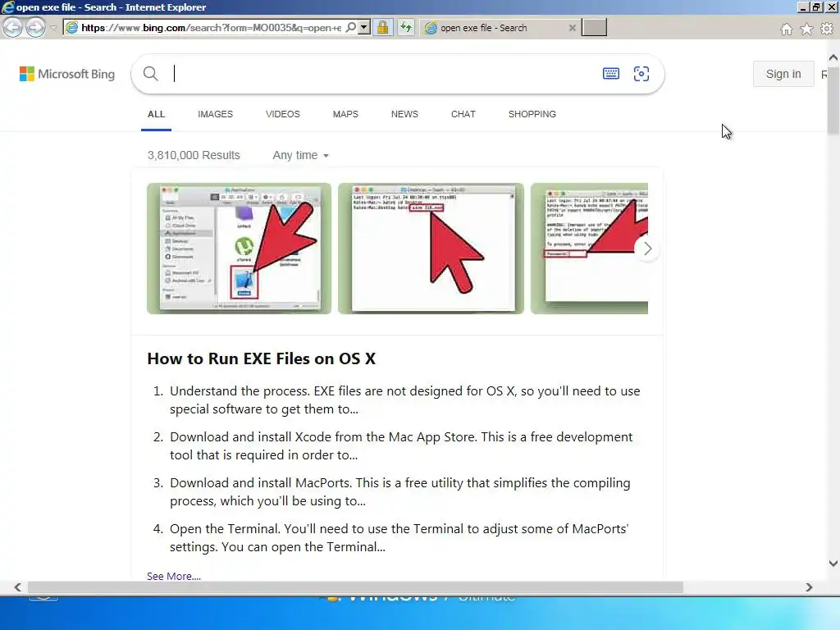Screen dimensions: 840x630
Task: Open the security lock report icon
Action: pyautogui.click(x=382, y=27)
